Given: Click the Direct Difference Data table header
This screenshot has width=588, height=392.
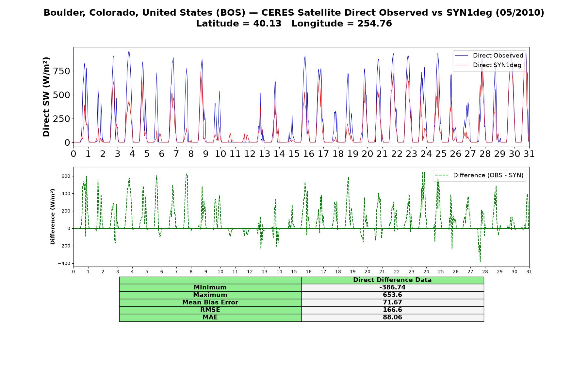Looking at the screenshot, I should click(x=392, y=280).
